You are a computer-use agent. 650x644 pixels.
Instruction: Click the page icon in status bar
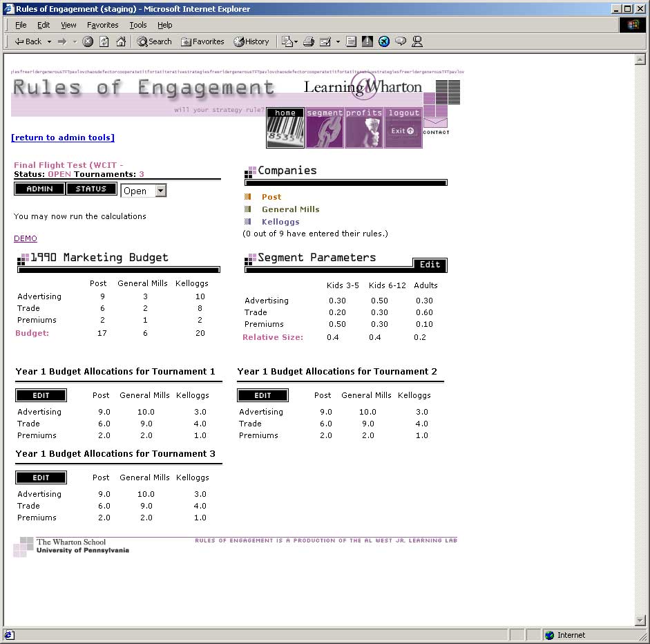[9, 635]
